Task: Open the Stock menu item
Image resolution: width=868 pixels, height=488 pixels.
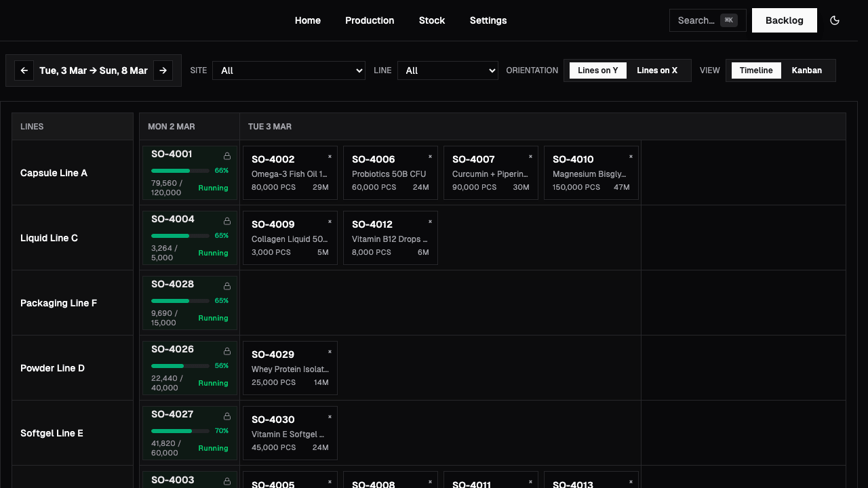Action: pos(432,20)
